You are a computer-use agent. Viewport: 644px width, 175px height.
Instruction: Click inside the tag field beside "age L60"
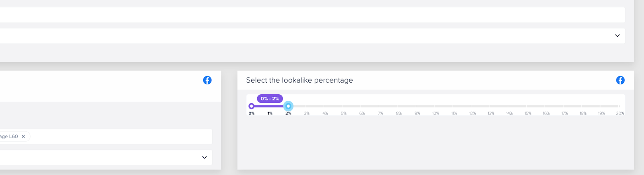pyautogui.click(x=121, y=137)
